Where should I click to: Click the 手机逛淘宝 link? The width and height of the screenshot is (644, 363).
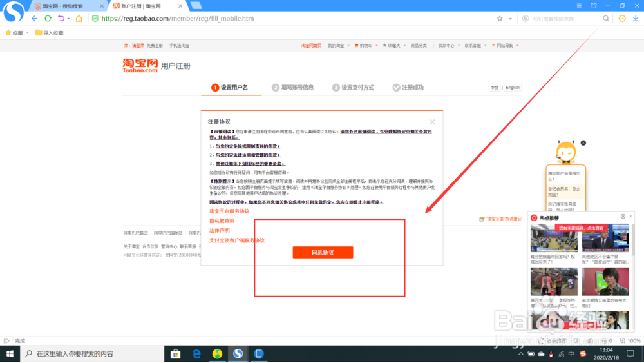click(x=179, y=46)
